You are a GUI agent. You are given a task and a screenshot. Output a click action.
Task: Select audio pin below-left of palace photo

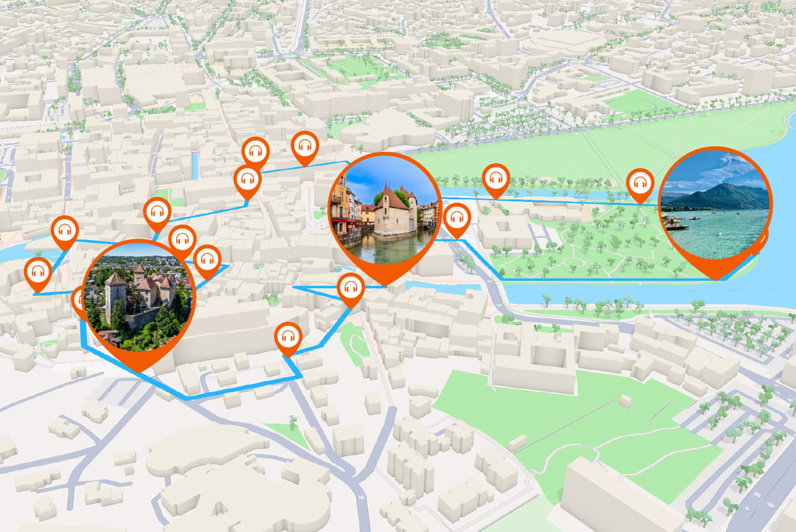351,287
